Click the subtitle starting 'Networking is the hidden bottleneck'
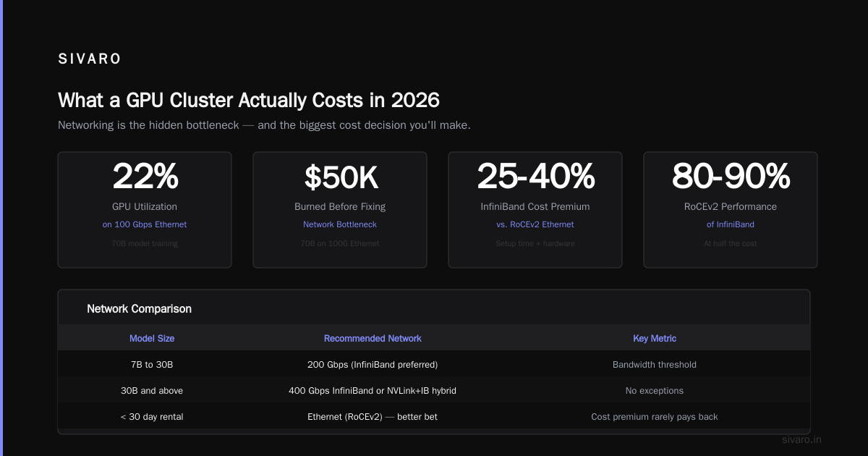The height and width of the screenshot is (456, 868). pyautogui.click(x=264, y=125)
